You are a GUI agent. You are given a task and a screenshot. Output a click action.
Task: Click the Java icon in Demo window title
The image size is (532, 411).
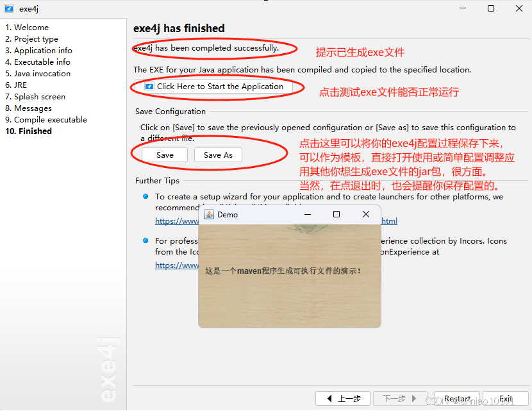pos(209,215)
